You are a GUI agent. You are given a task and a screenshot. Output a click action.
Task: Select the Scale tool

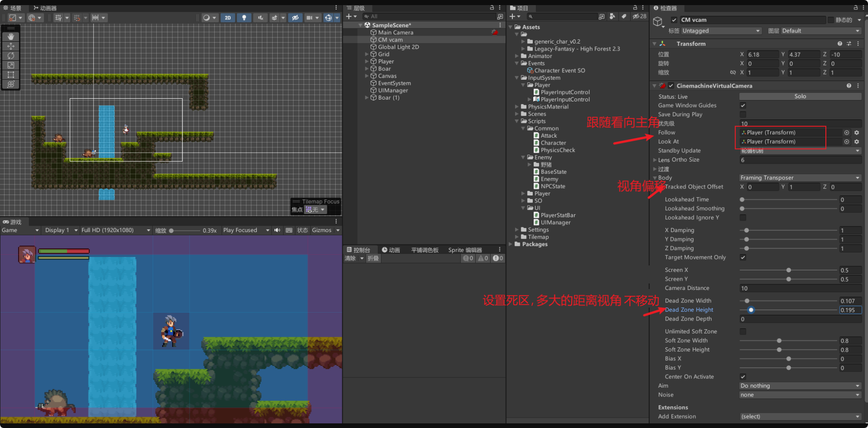11,65
